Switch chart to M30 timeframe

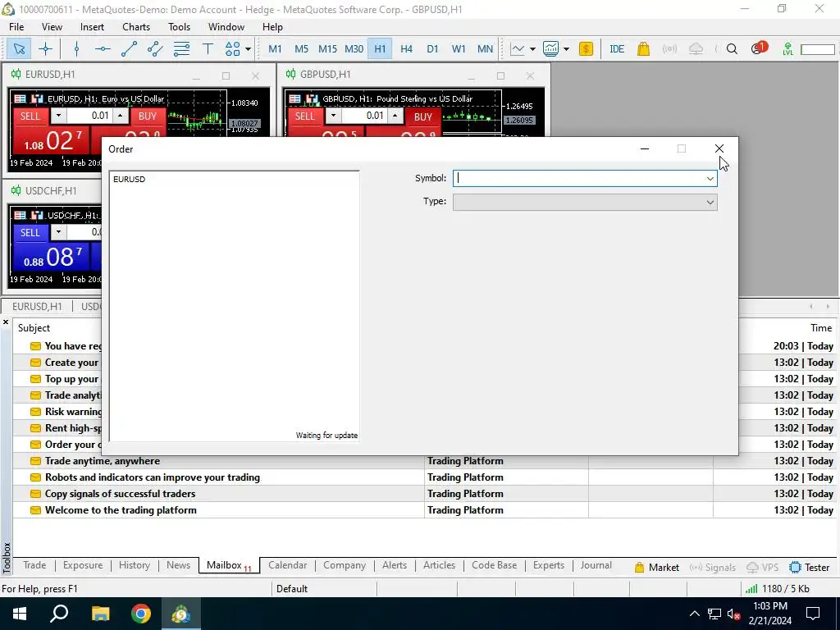[354, 48]
